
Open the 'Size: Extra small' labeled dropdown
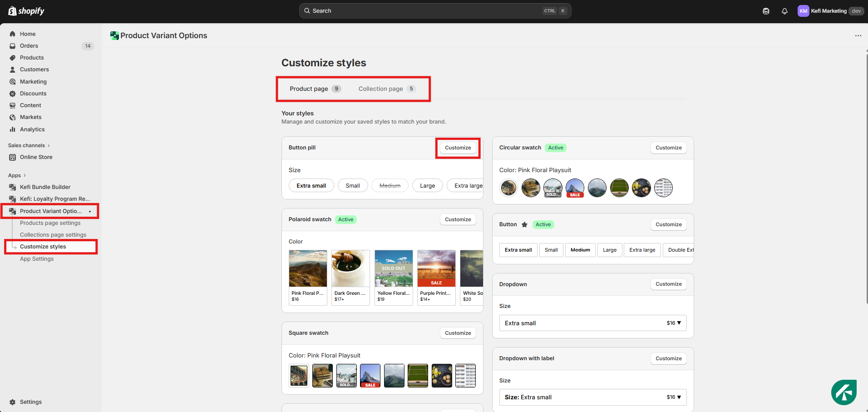tap(592, 397)
